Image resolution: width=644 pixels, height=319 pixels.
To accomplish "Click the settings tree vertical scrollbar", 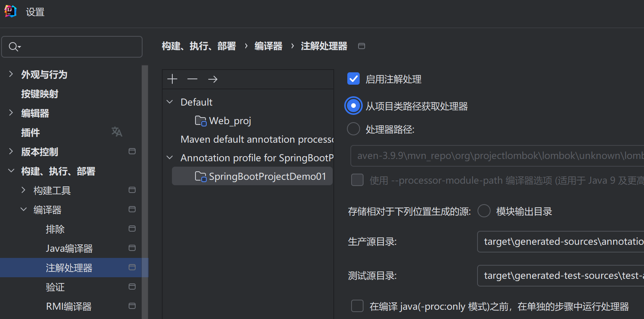I will [145, 192].
